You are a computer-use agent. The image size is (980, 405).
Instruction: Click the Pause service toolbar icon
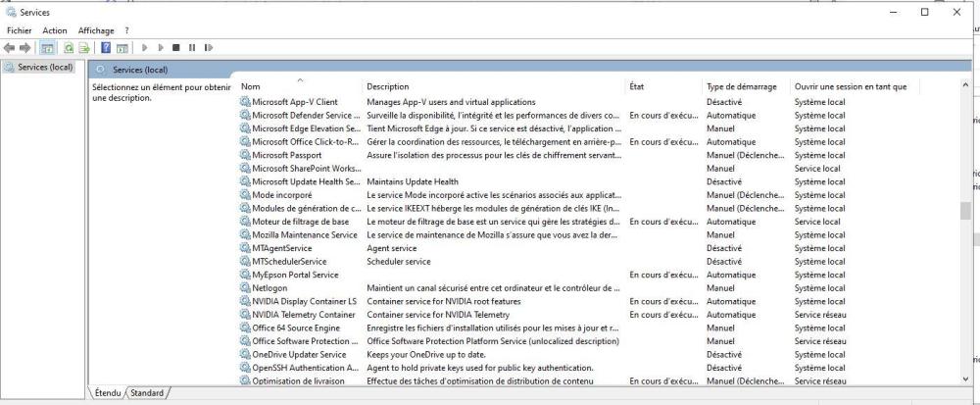pyautogui.click(x=192, y=47)
